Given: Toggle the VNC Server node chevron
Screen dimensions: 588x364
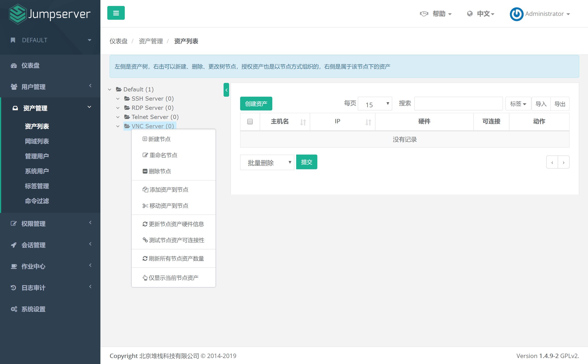Looking at the screenshot, I should (118, 126).
